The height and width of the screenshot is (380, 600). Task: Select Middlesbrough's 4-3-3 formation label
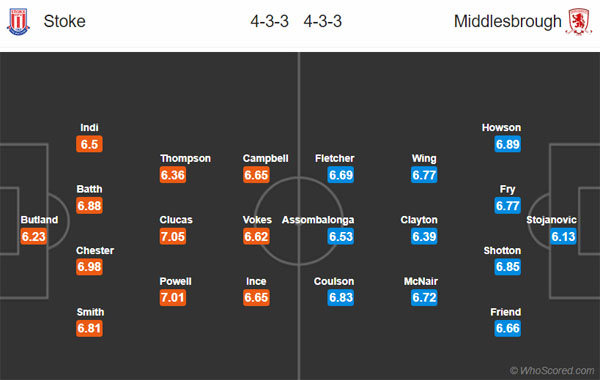(323, 21)
